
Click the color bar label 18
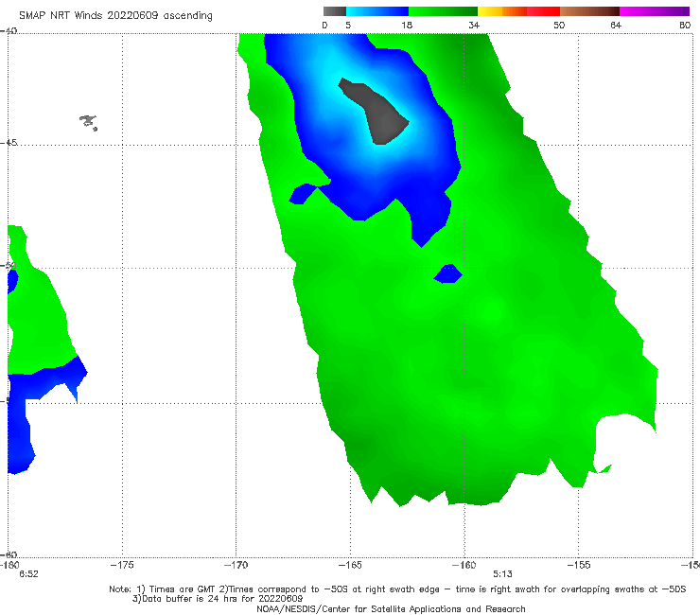[x=407, y=25]
